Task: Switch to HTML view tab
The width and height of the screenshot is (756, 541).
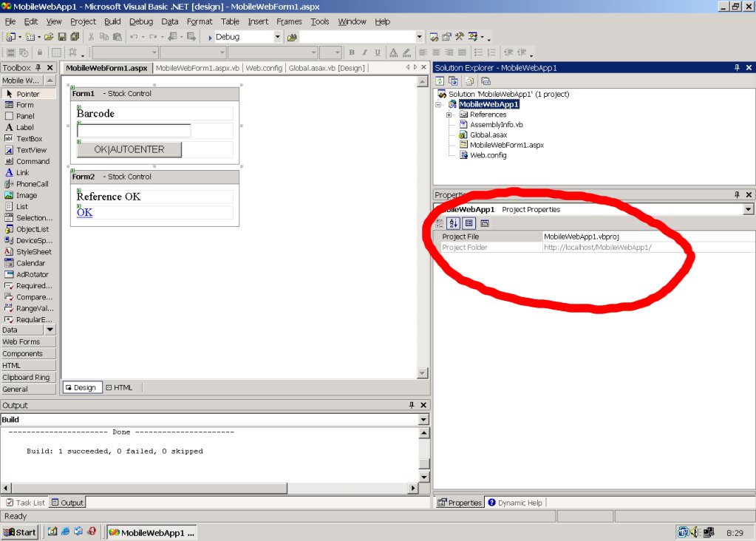Action: point(119,388)
